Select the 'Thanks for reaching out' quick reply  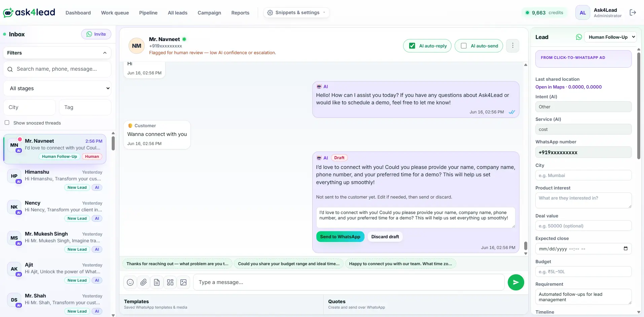click(x=177, y=264)
